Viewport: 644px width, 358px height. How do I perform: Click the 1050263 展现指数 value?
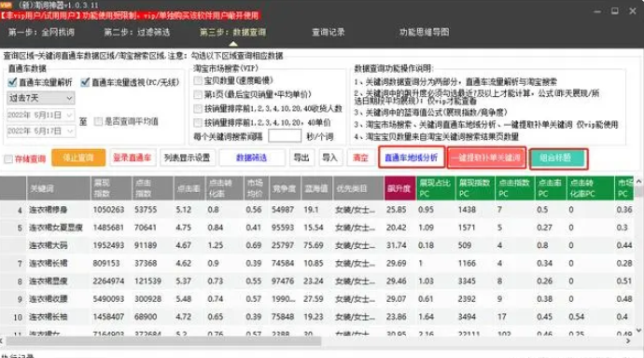point(108,210)
